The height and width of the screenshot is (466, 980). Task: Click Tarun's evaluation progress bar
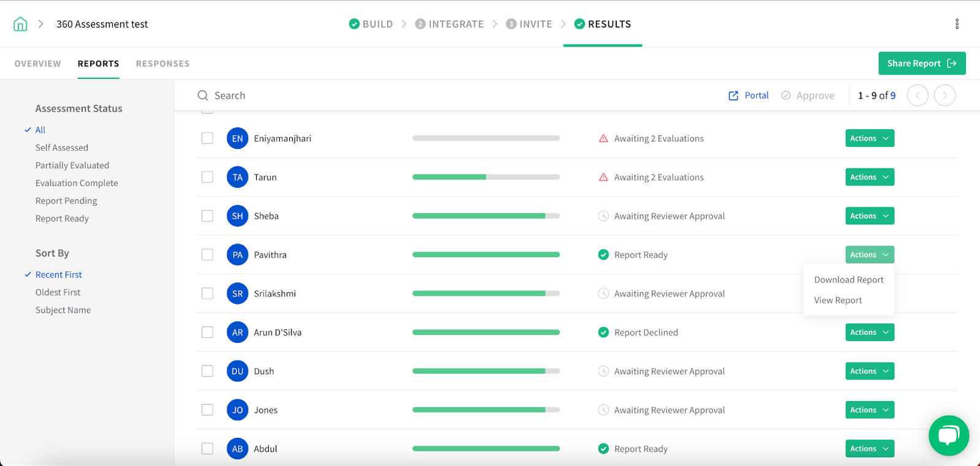pos(486,177)
